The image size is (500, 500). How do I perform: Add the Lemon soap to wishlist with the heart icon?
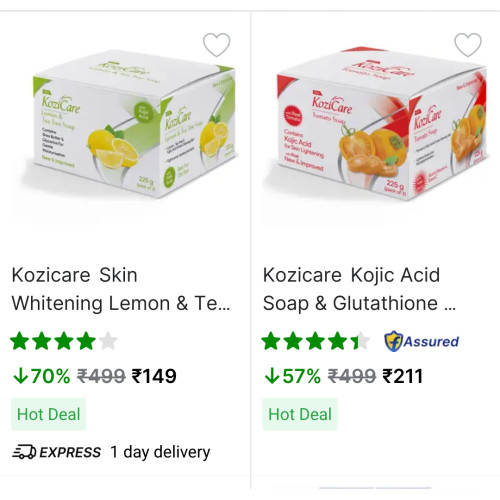coord(217,45)
